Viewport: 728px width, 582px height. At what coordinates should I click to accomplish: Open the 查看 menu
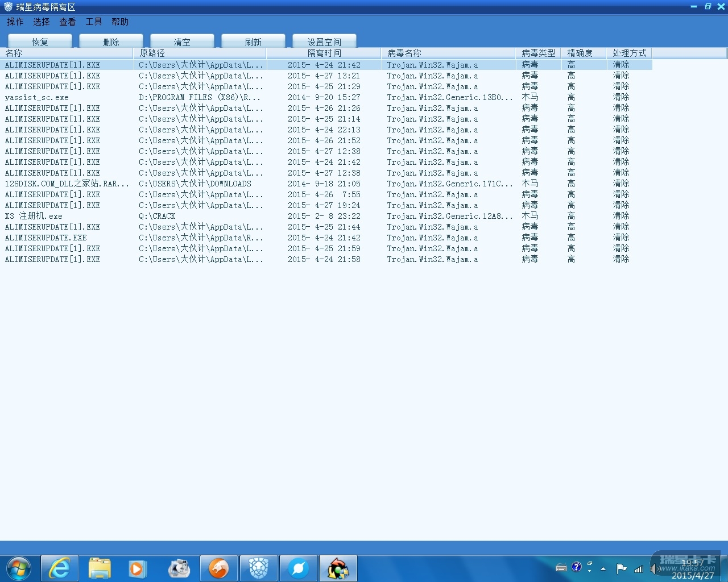(x=68, y=22)
